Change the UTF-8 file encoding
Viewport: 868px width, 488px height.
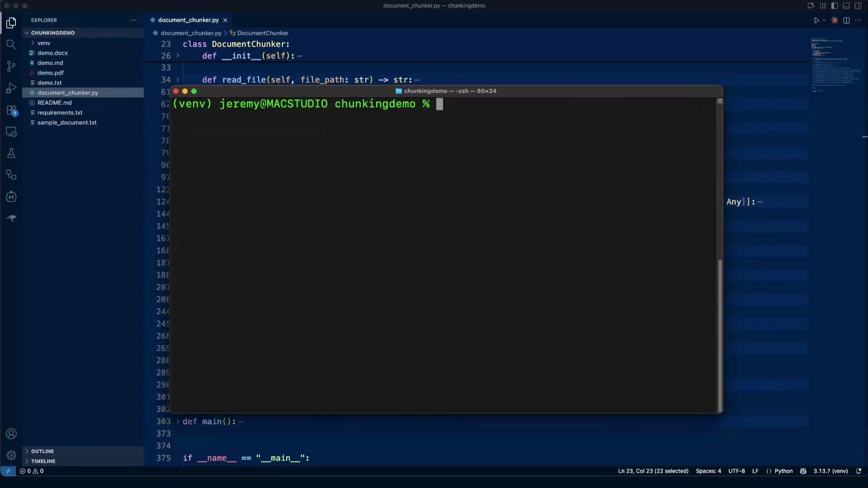[x=736, y=471]
